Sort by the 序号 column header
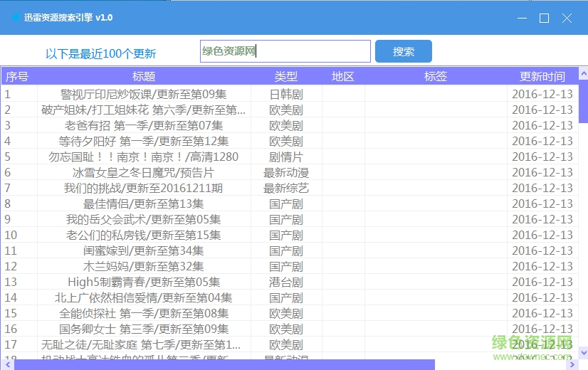Viewport: 588px width, 370px height. coord(17,76)
